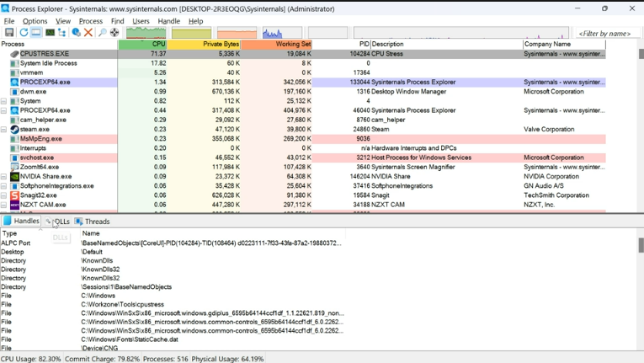
Task: Toggle the process tree view icon
Action: click(62, 33)
